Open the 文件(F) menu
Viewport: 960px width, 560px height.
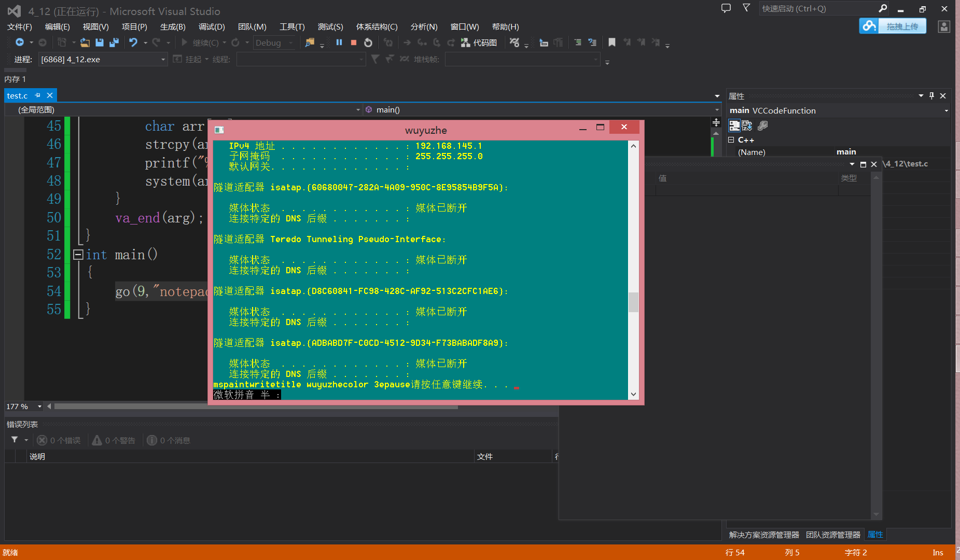[20, 27]
